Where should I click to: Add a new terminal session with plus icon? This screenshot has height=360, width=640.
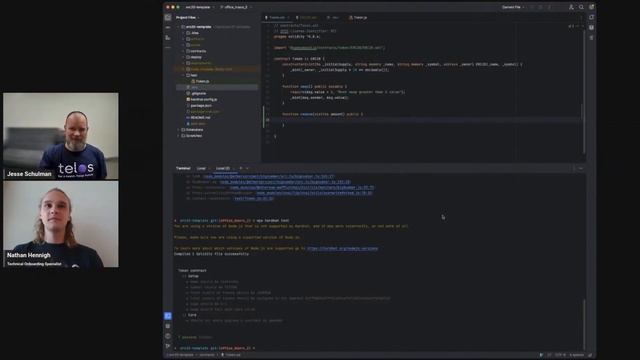pos(241,168)
